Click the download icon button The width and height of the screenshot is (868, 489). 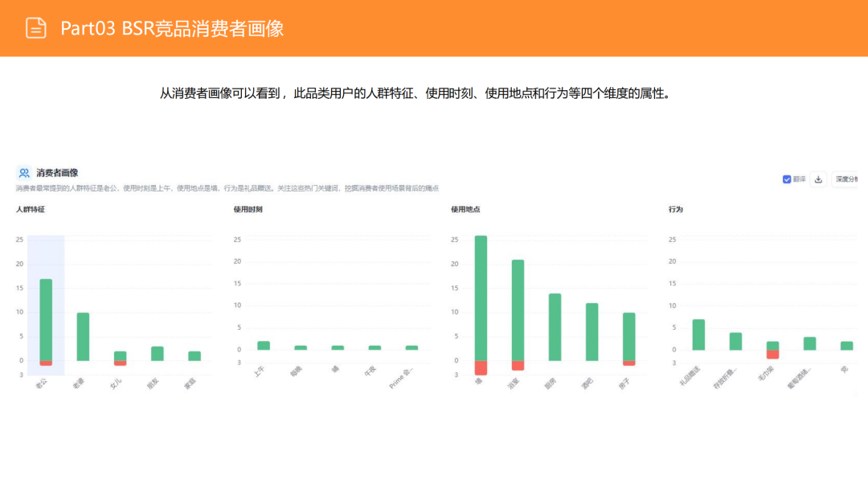818,179
